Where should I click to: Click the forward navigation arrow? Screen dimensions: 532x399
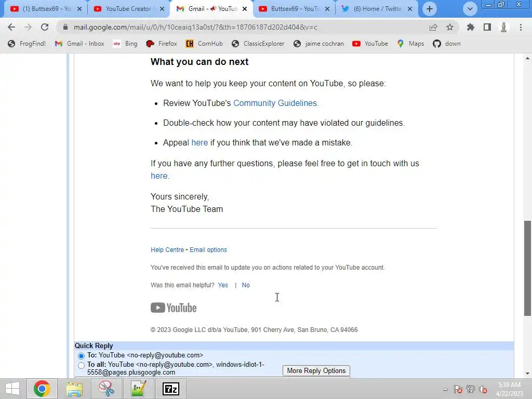[x=28, y=27]
